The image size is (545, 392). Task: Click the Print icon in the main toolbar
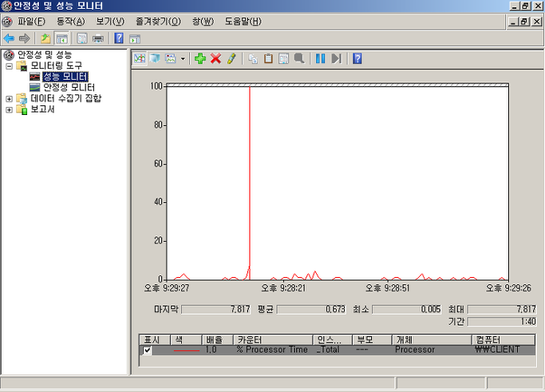98,38
